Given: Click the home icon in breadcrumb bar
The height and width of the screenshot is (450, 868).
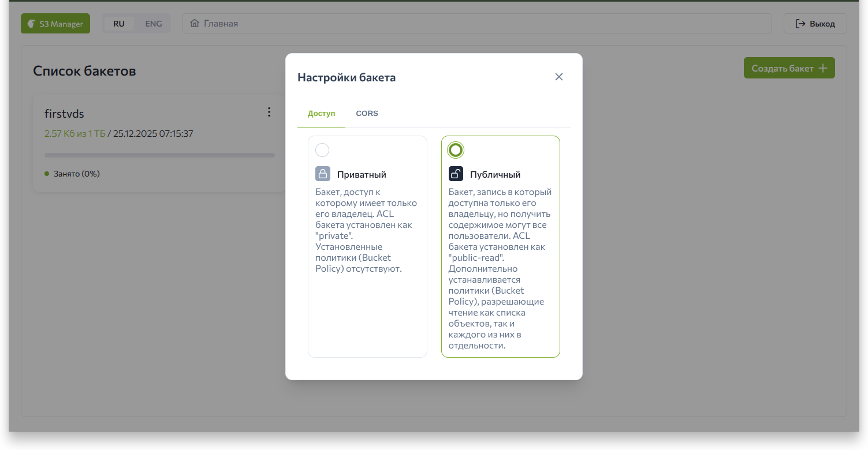Looking at the screenshot, I should point(195,24).
